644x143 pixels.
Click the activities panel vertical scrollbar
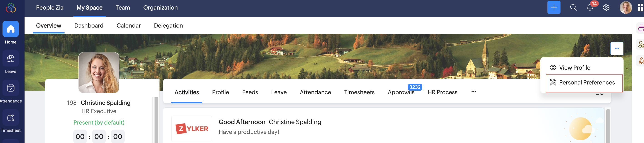[608, 125]
